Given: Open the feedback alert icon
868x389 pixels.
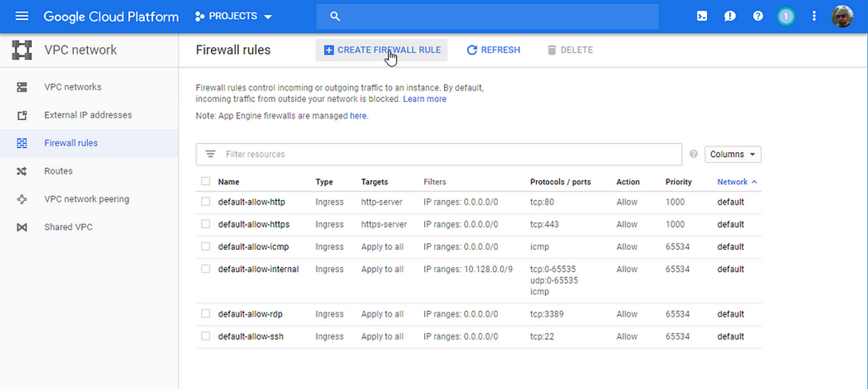Looking at the screenshot, I should (730, 16).
